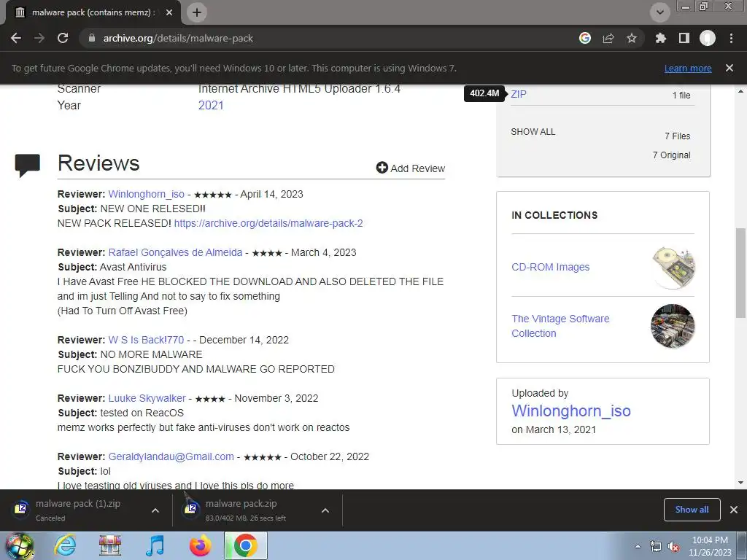Open CD-ROM Images collection
This screenshot has width=747, height=560.
click(550, 267)
